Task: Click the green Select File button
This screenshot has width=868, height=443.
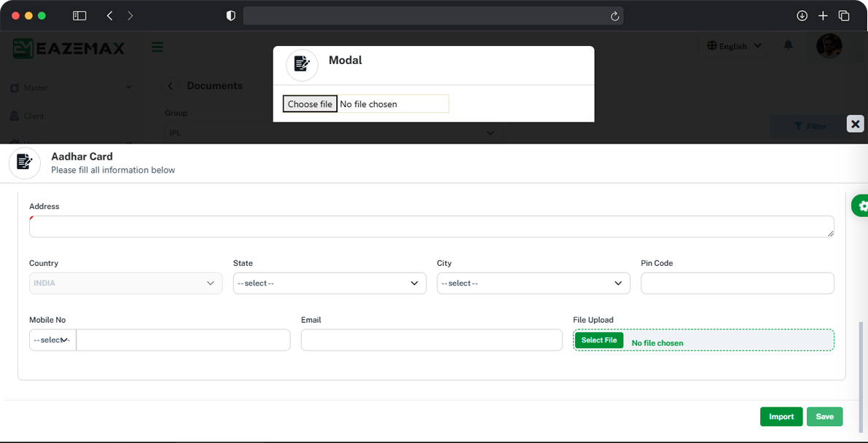Action: click(x=599, y=340)
